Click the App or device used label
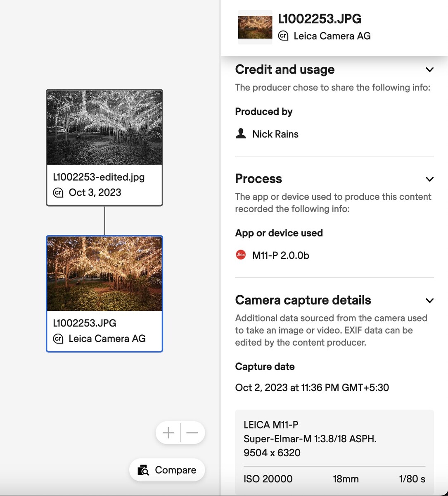448x496 pixels. tap(279, 233)
